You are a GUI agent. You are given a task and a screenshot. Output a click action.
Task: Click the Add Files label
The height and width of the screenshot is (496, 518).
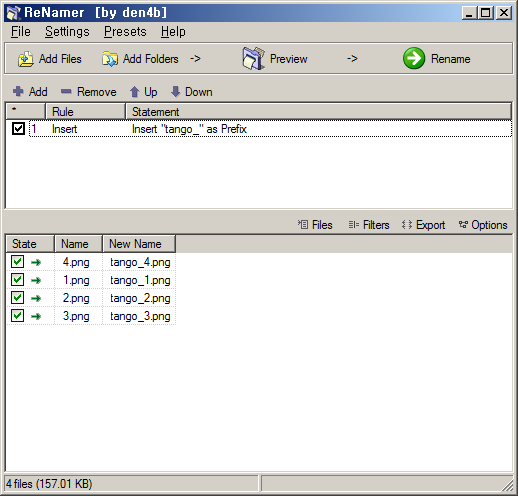point(60,59)
